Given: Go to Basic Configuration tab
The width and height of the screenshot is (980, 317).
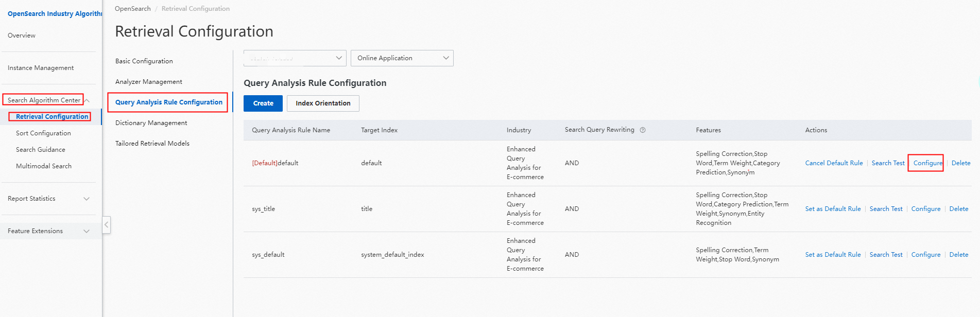Looking at the screenshot, I should pos(144,61).
